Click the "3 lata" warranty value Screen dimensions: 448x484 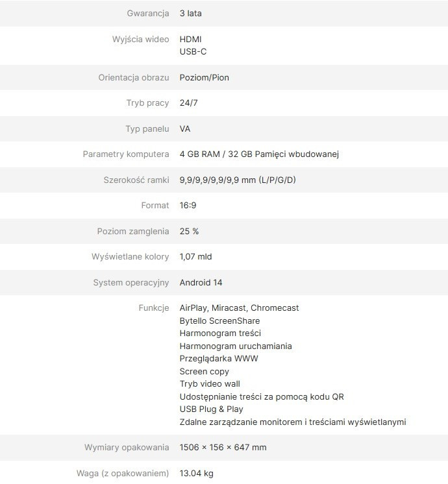[x=190, y=13]
